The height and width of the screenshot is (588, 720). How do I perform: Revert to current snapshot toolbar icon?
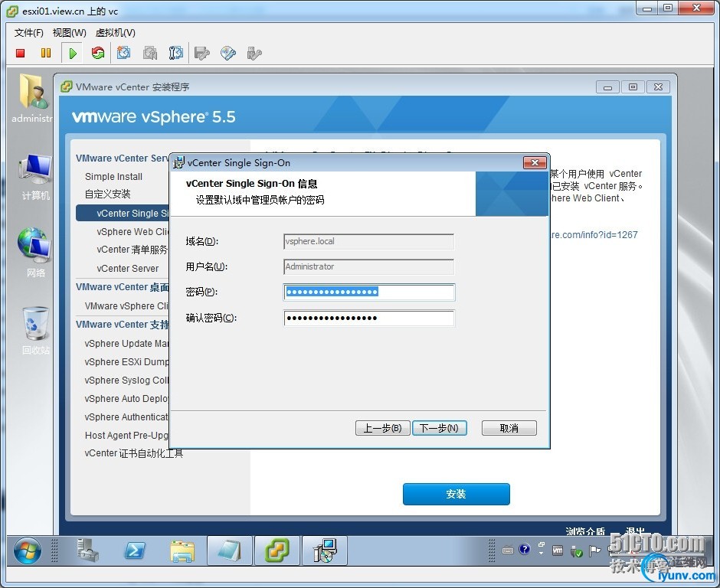pyautogui.click(x=150, y=54)
